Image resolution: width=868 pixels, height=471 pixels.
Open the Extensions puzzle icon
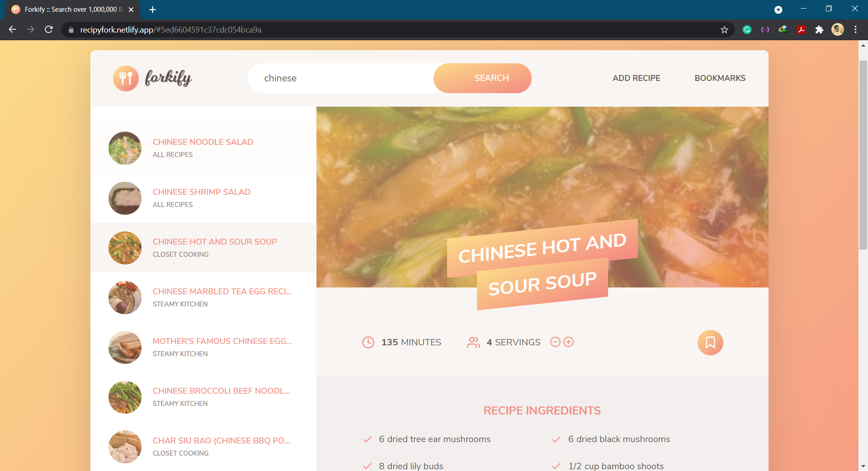click(819, 30)
